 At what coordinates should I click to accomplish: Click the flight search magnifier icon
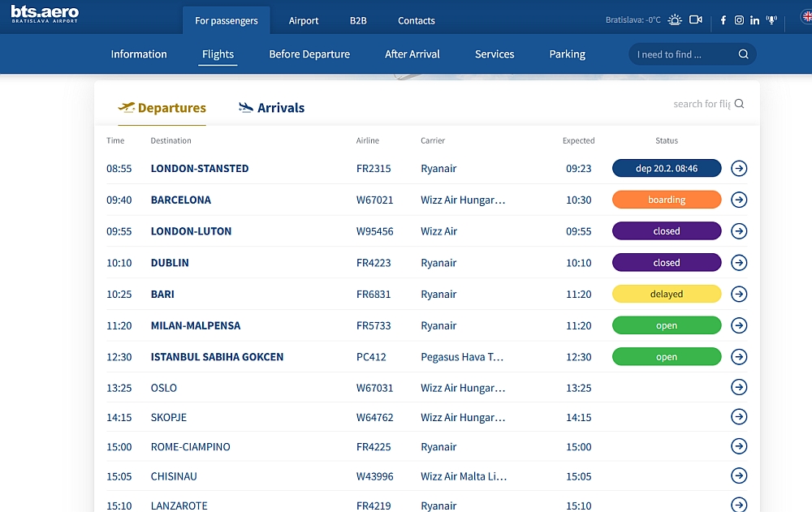pos(739,104)
